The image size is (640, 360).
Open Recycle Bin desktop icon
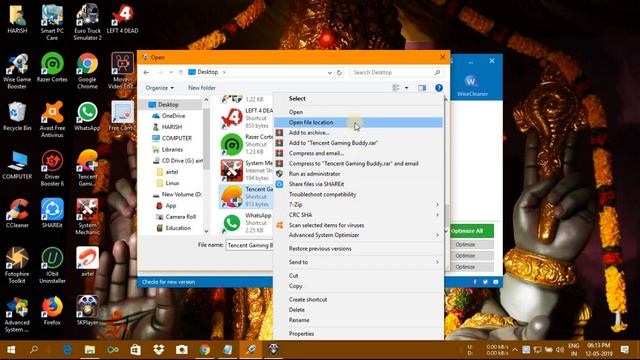[x=17, y=116]
